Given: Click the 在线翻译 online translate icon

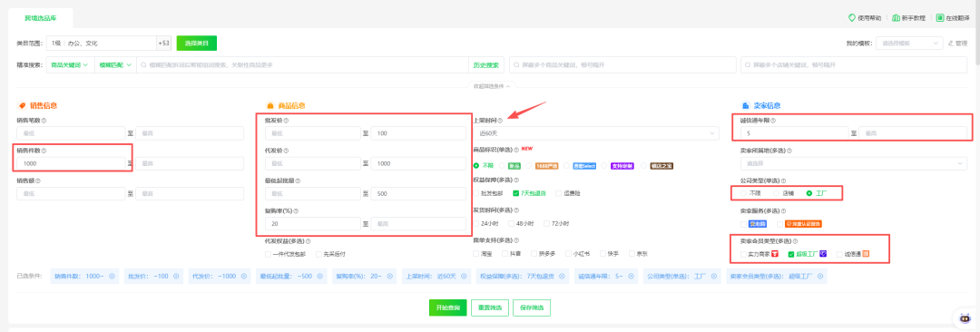Looking at the screenshot, I should click(x=939, y=18).
